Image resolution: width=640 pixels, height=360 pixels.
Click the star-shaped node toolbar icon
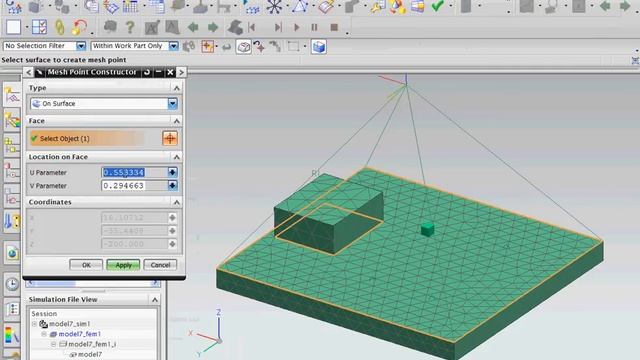pos(274,6)
